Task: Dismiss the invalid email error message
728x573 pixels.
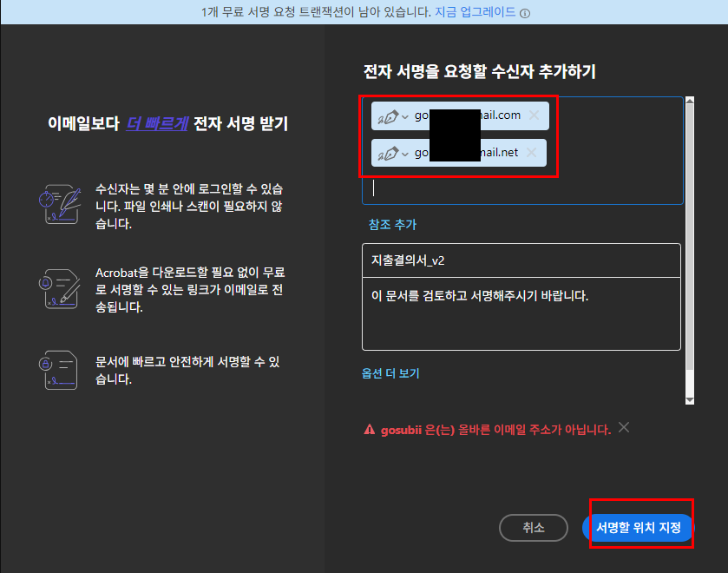Action: coord(624,427)
